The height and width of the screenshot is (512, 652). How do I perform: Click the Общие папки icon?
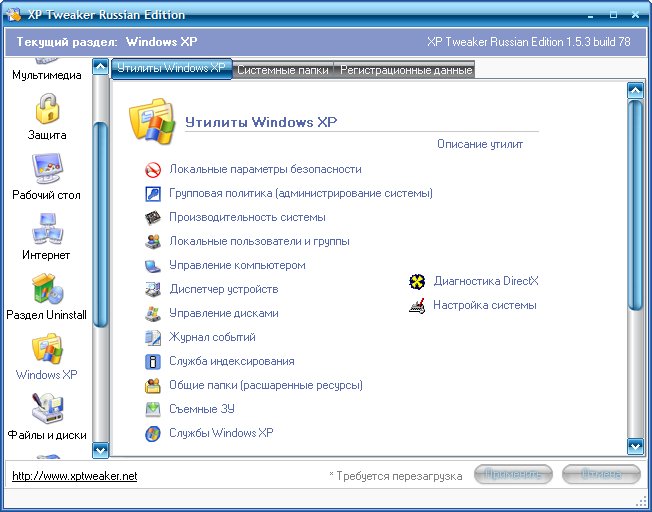click(x=153, y=386)
